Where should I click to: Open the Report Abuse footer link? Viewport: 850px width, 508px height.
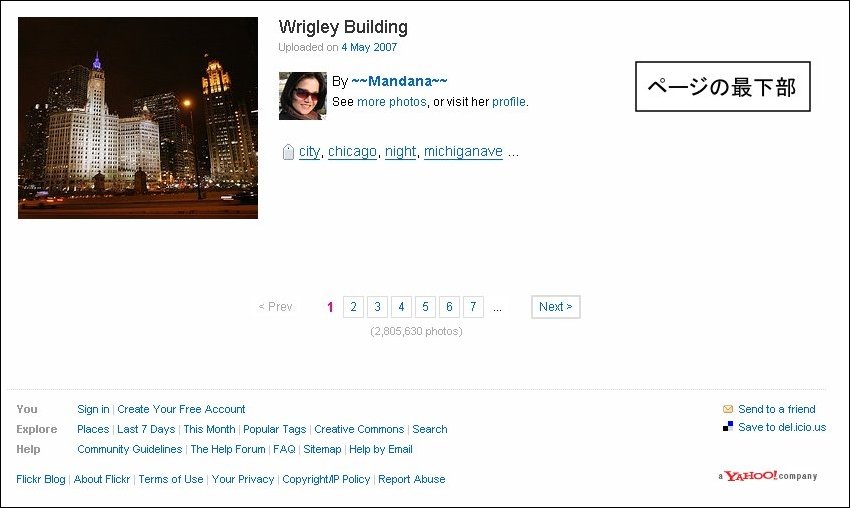coord(412,479)
